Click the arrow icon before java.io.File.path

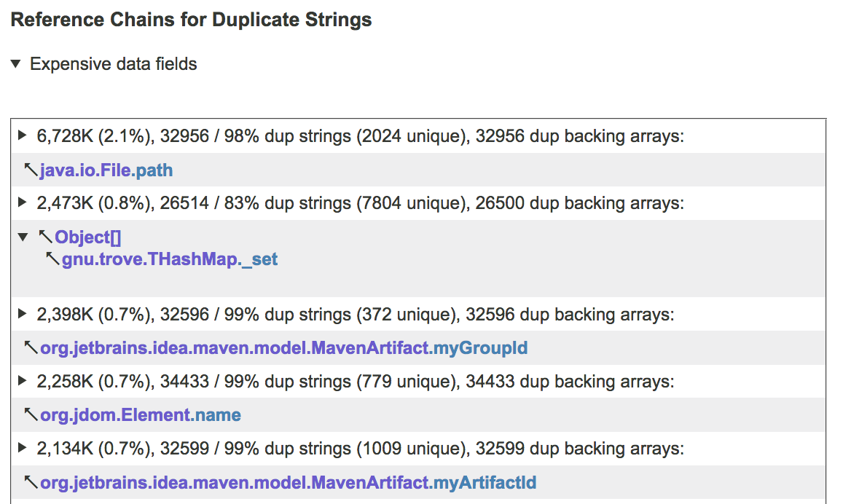[31, 170]
